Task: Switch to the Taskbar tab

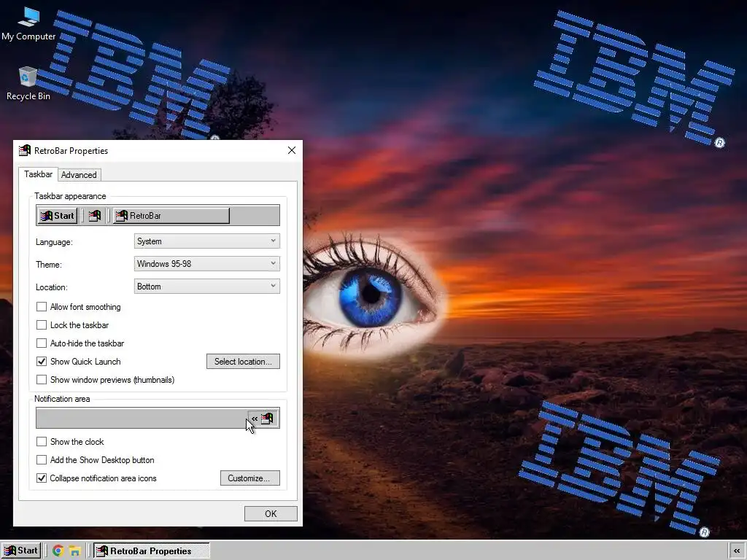Action: (38, 174)
